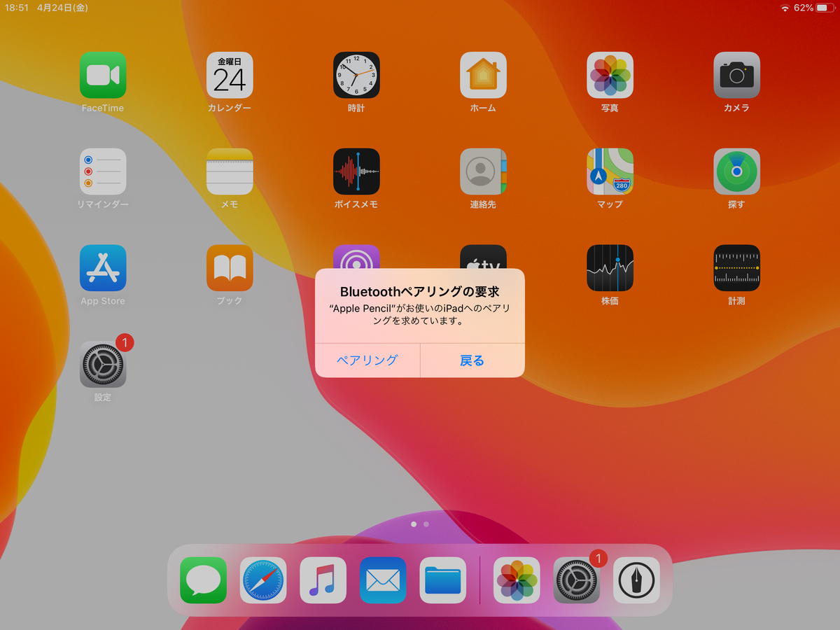
Task: Tap 戻る to dismiss pairing request
Action: [x=472, y=360]
